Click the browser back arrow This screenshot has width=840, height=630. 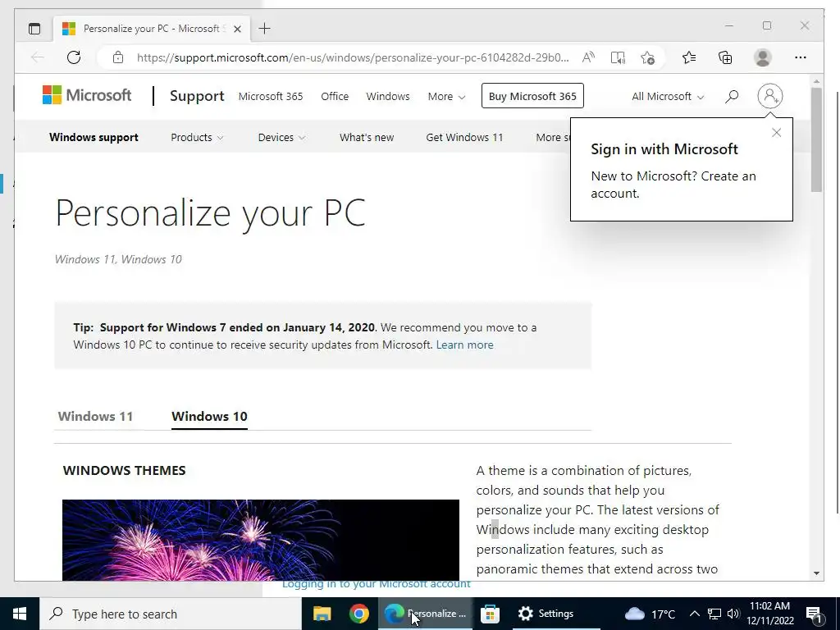tap(38, 57)
